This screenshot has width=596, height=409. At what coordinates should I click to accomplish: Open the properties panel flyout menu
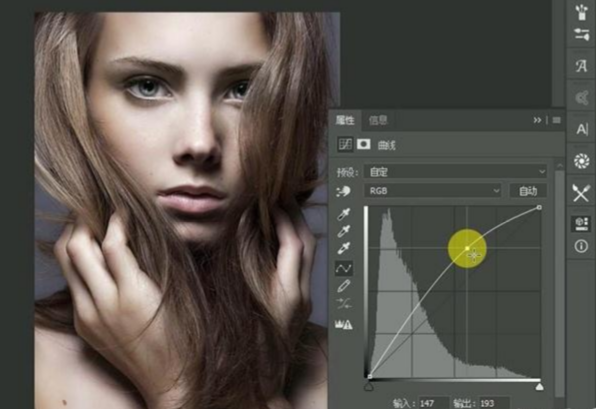tap(556, 120)
